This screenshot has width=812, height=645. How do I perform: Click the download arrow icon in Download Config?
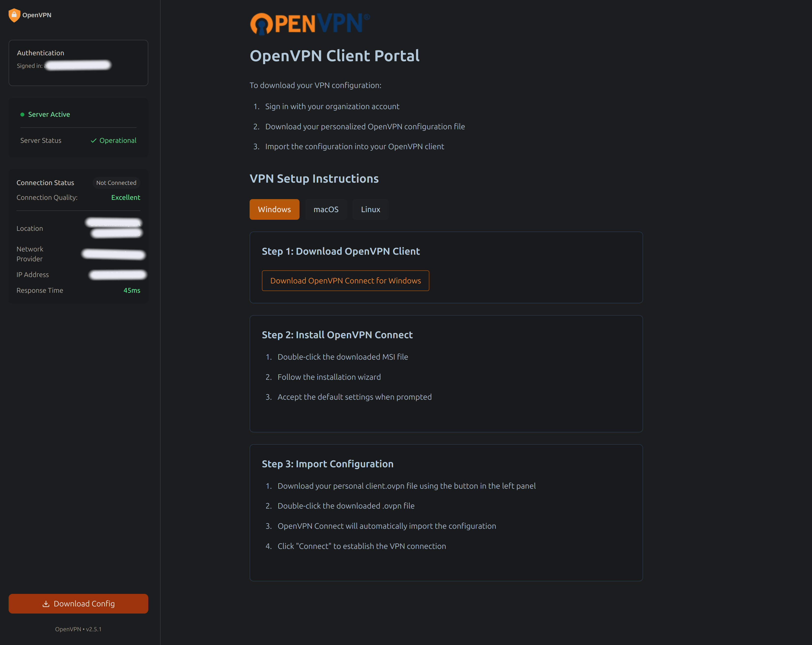click(46, 604)
